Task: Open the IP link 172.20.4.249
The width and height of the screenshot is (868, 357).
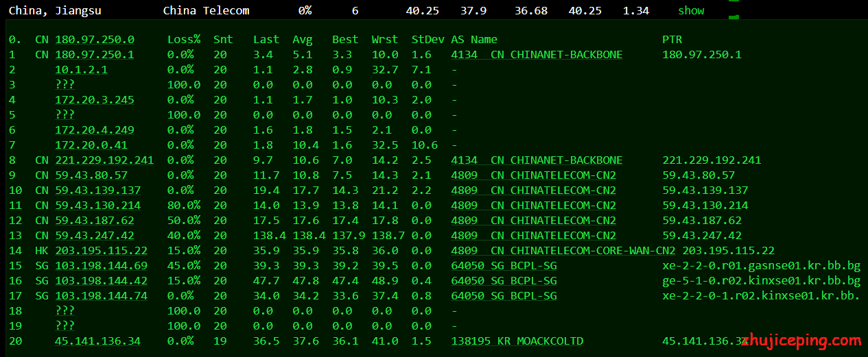Action: [95, 130]
